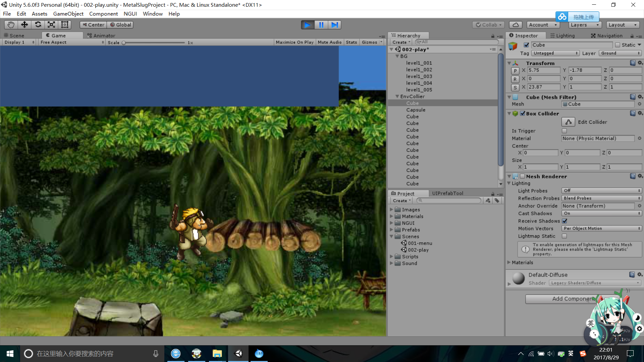Toggle the Static checkbox
Screen dimensions: 644x362
pos(618,45)
